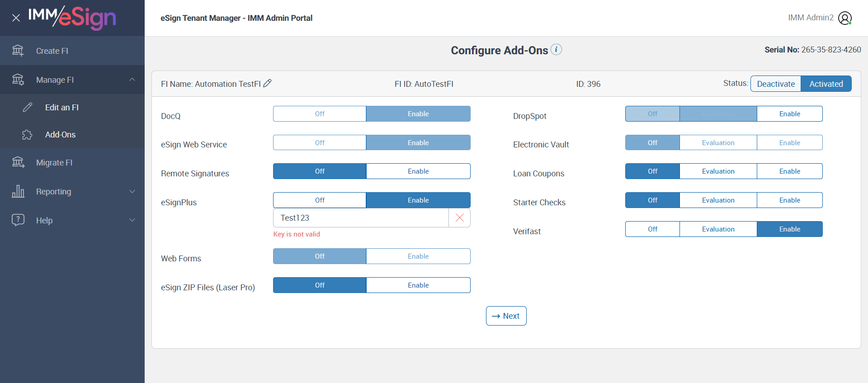Turn off the Verifast add-on
This screenshot has height=383, width=868.
(652, 229)
